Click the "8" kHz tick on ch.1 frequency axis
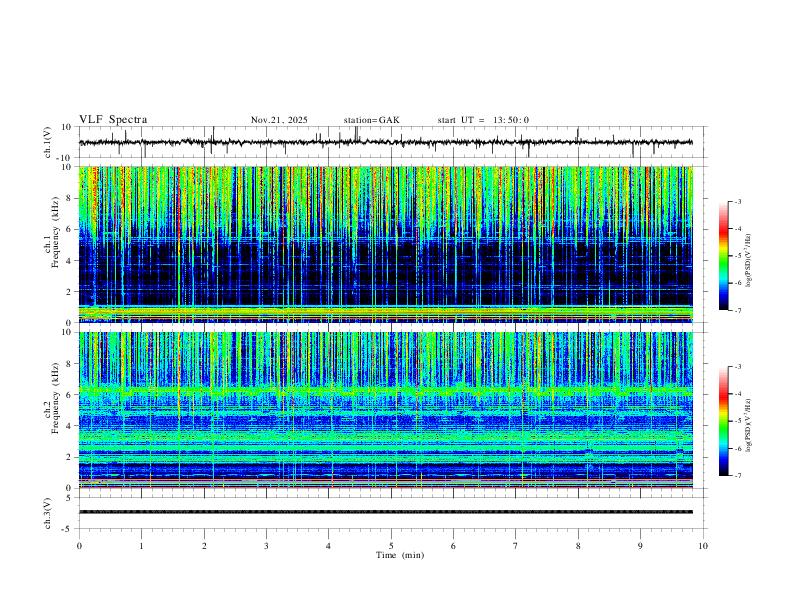The width and height of the screenshot is (792, 612). (69, 198)
